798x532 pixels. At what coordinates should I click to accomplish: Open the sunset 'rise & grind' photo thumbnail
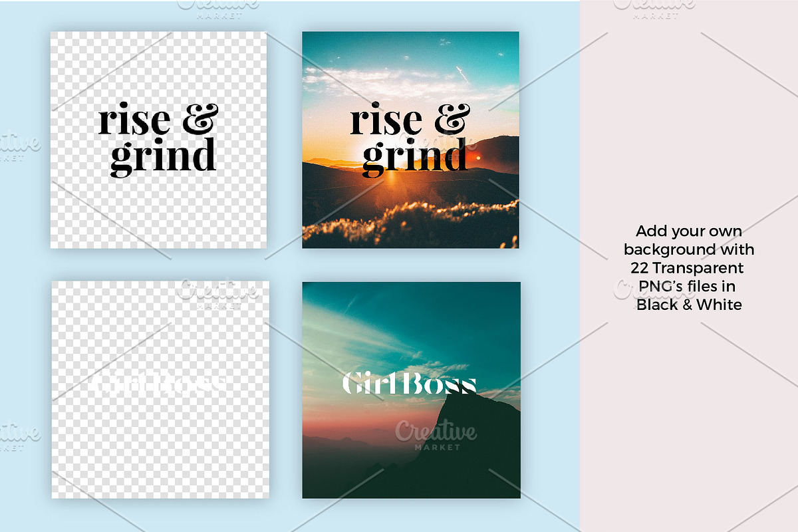(411, 140)
